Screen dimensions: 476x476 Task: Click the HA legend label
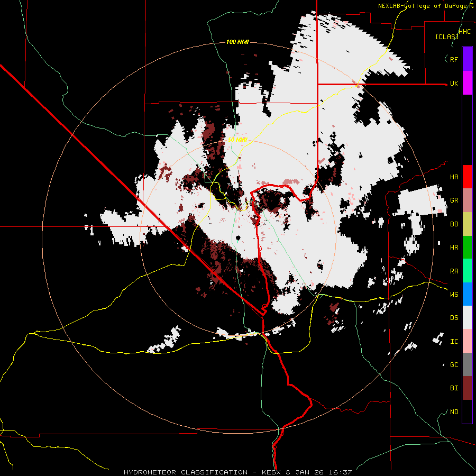point(454,177)
